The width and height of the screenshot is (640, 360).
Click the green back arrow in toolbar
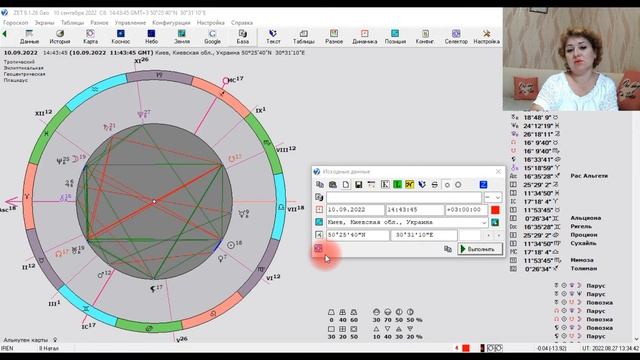4,34
